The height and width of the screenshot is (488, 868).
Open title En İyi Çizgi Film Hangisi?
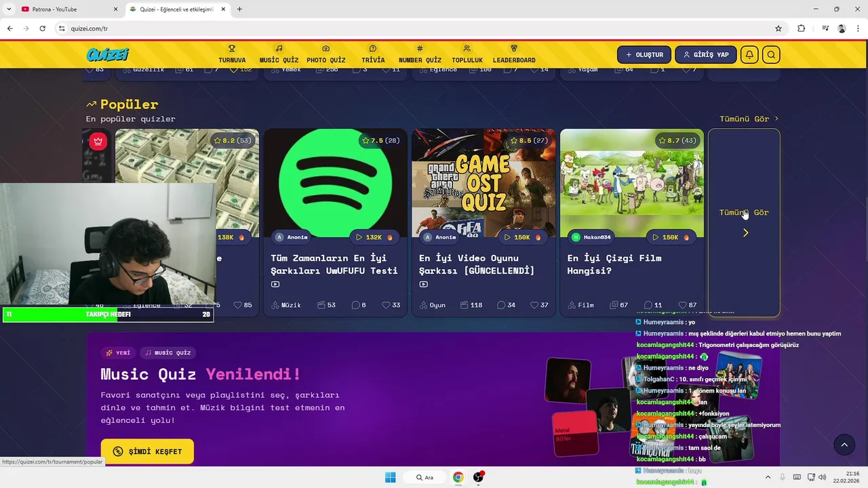pos(614,264)
